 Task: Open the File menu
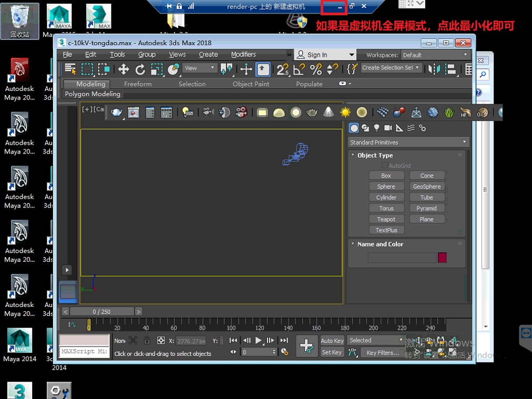coord(67,55)
